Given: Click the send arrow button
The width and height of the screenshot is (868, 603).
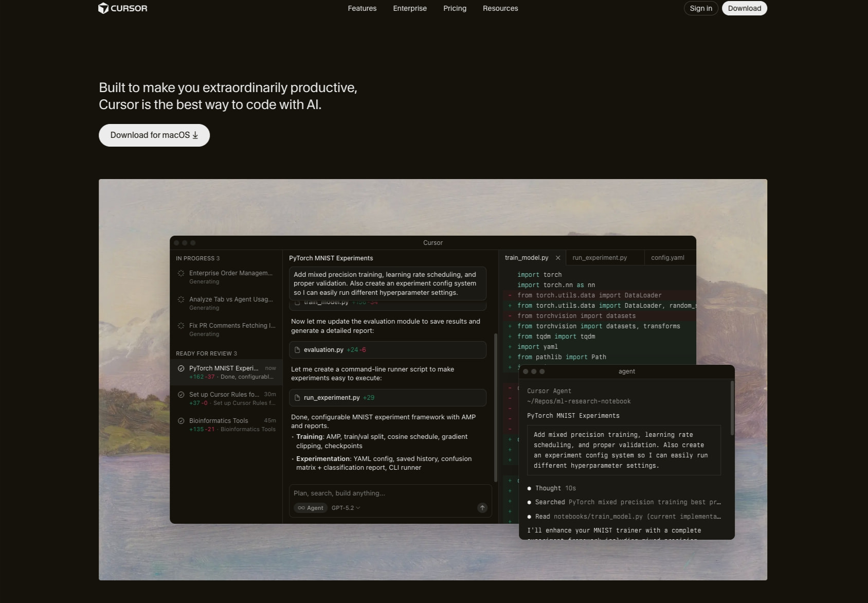Looking at the screenshot, I should pos(482,508).
